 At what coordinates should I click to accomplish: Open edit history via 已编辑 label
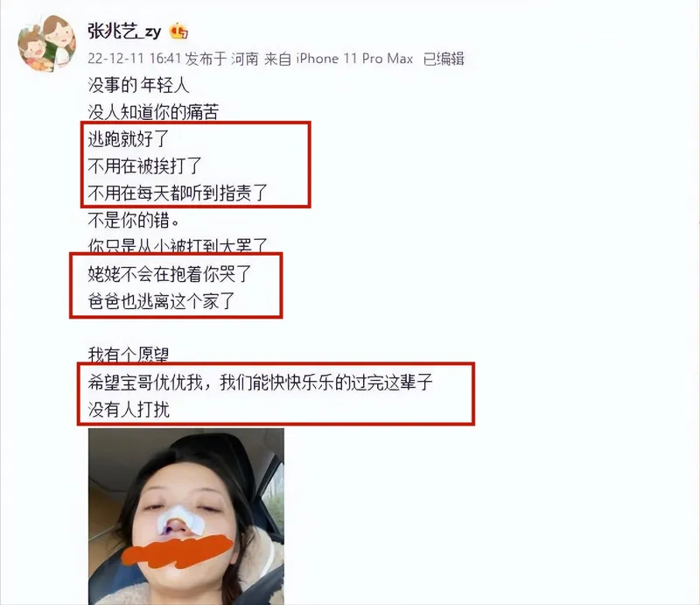pos(444,59)
